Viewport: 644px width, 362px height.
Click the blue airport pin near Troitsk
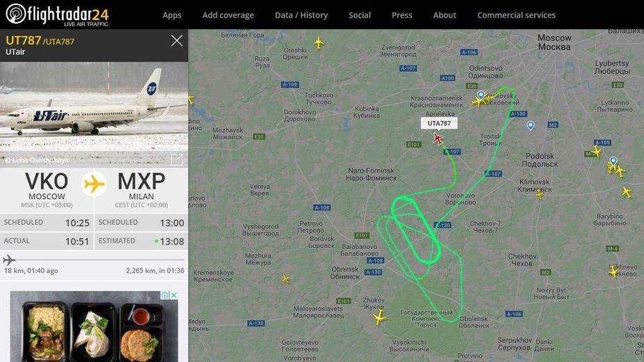click(530, 125)
